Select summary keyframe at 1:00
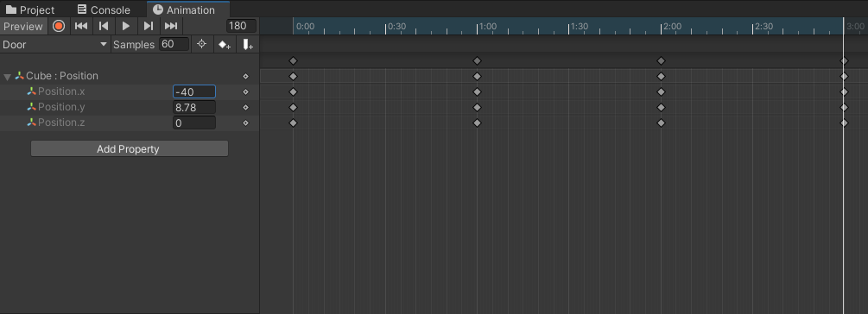 (477, 60)
